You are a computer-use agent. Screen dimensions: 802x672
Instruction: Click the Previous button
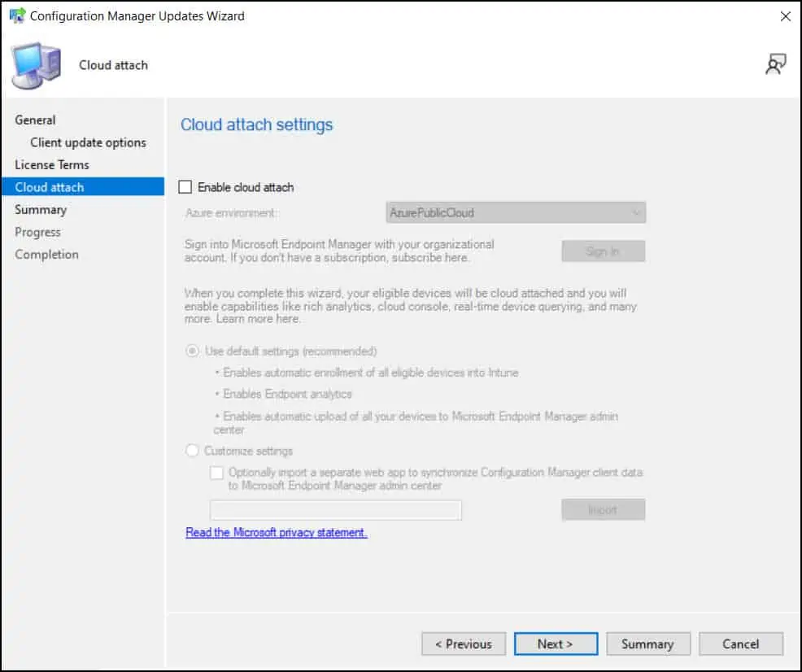click(464, 644)
